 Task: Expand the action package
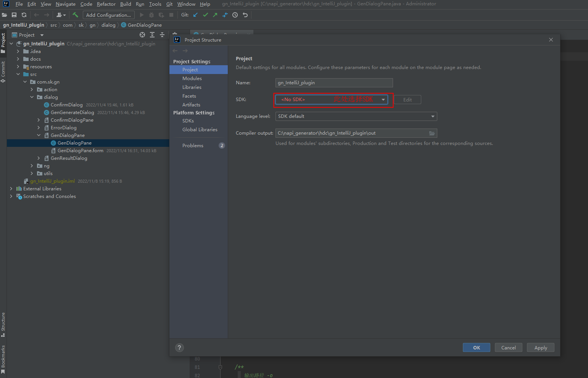32,89
